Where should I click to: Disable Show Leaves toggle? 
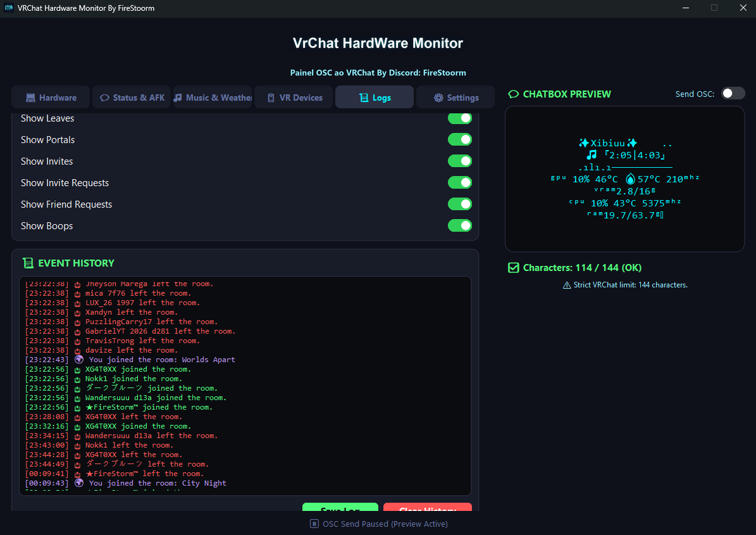(460, 118)
